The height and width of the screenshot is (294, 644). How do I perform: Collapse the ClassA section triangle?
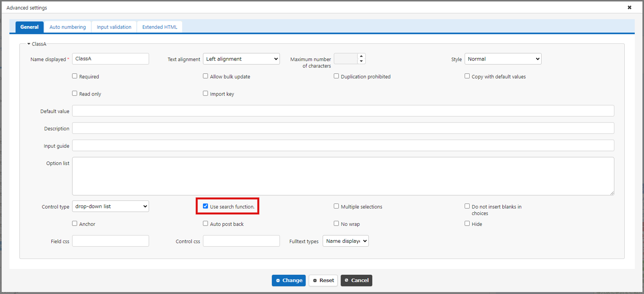click(29, 44)
